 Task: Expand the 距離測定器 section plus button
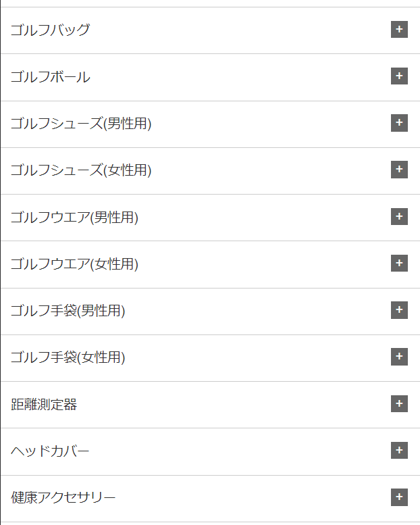[x=399, y=403]
